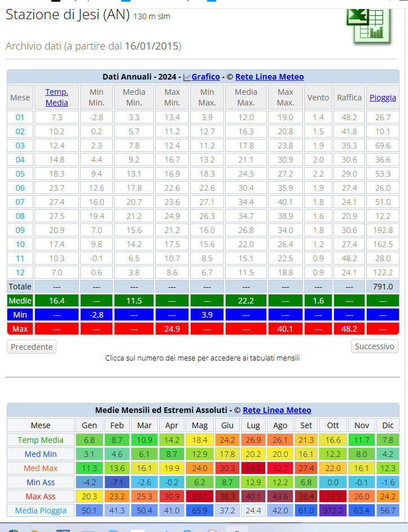Click the purple 372.2 October rainfall cell
Screen dimensions: 408x532
click(x=332, y=511)
